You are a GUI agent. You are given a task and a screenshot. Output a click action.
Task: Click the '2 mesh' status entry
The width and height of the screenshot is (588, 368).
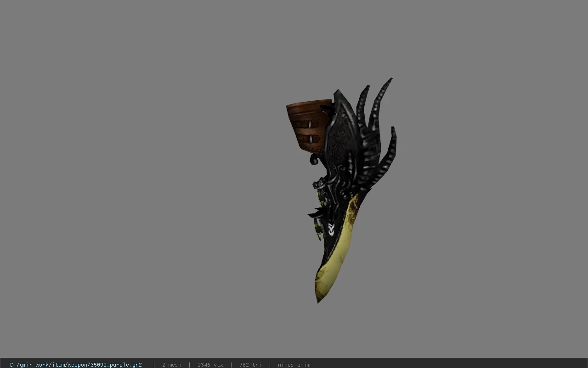(171, 365)
